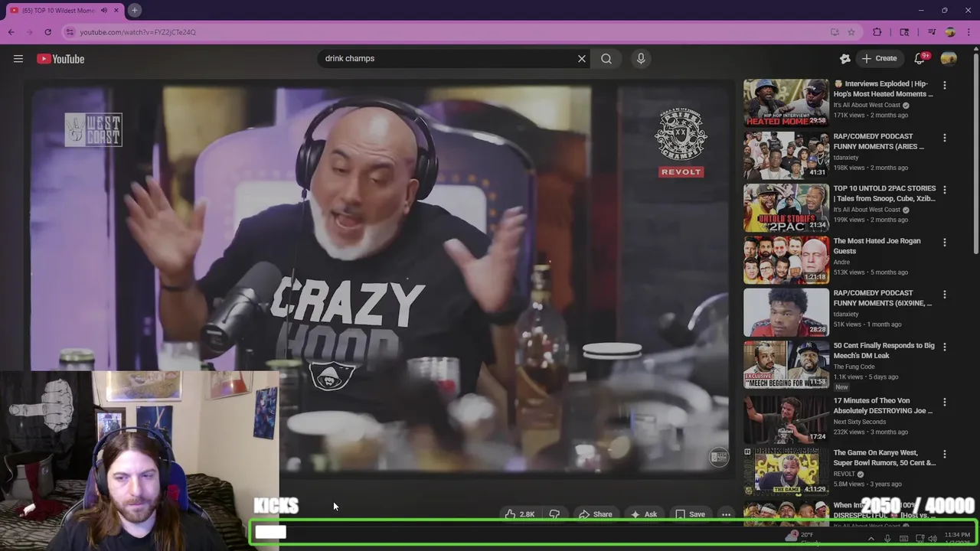The image size is (980, 551).
Task: View site information icon in address bar
Action: pos(70,32)
